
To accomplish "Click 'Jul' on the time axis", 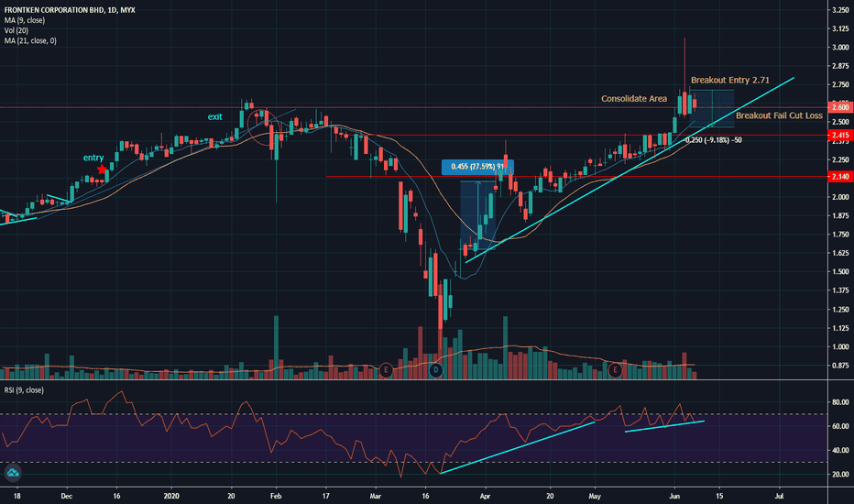I will pyautogui.click(x=779, y=496).
